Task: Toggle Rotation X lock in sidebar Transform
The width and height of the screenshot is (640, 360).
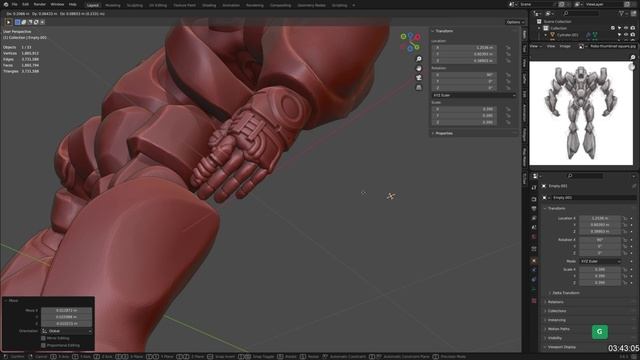Action: pos(508,75)
